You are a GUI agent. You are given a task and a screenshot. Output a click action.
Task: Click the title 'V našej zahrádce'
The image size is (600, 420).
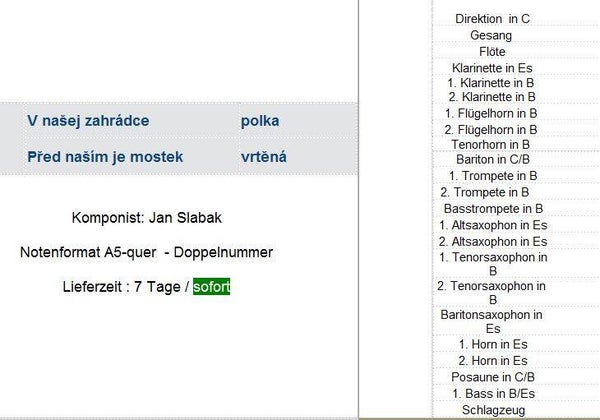[88, 121]
